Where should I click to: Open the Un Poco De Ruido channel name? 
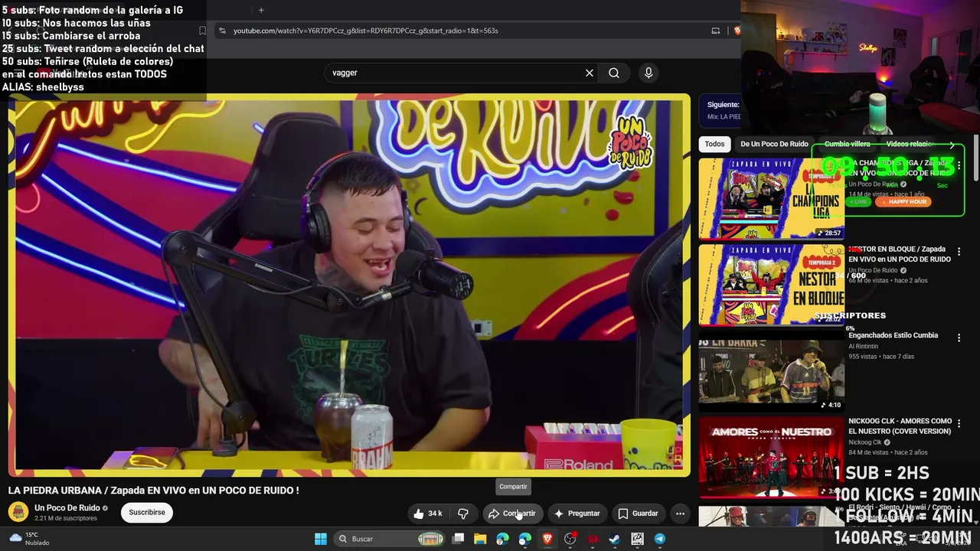(x=67, y=508)
